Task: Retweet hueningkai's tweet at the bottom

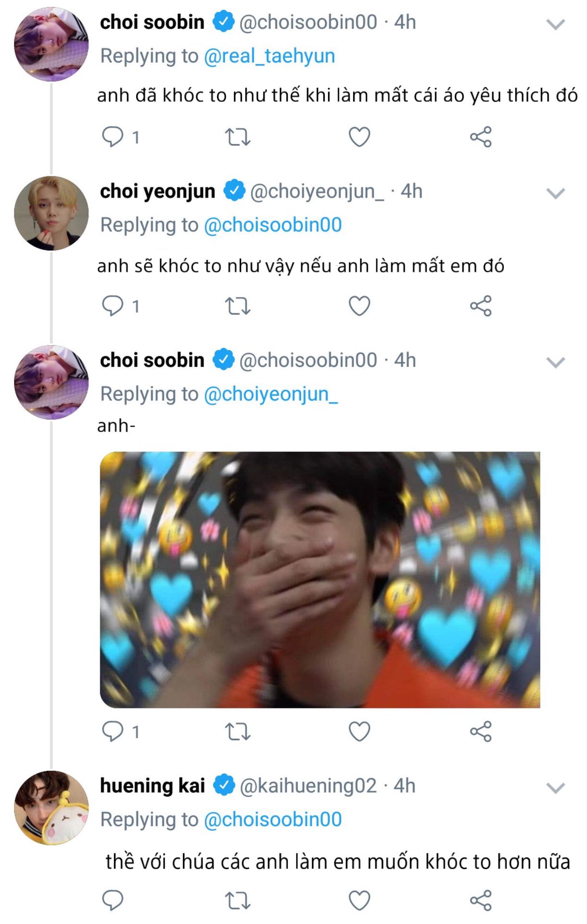Action: coord(238,900)
